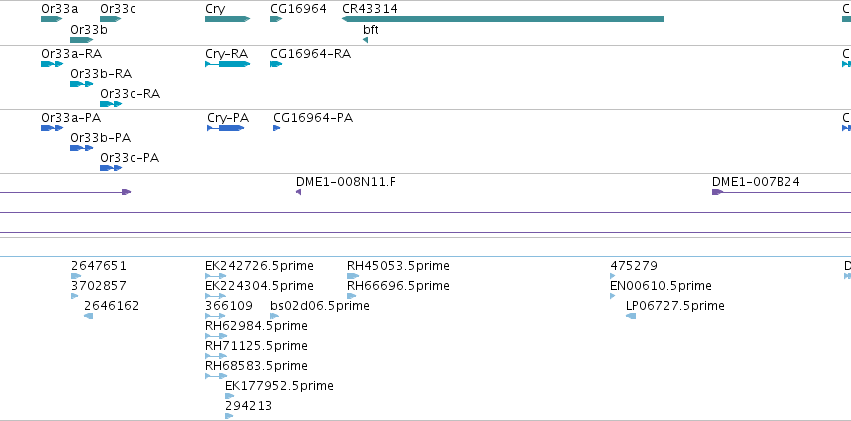Click the RH71125.5prime EST feature

(x=216, y=356)
